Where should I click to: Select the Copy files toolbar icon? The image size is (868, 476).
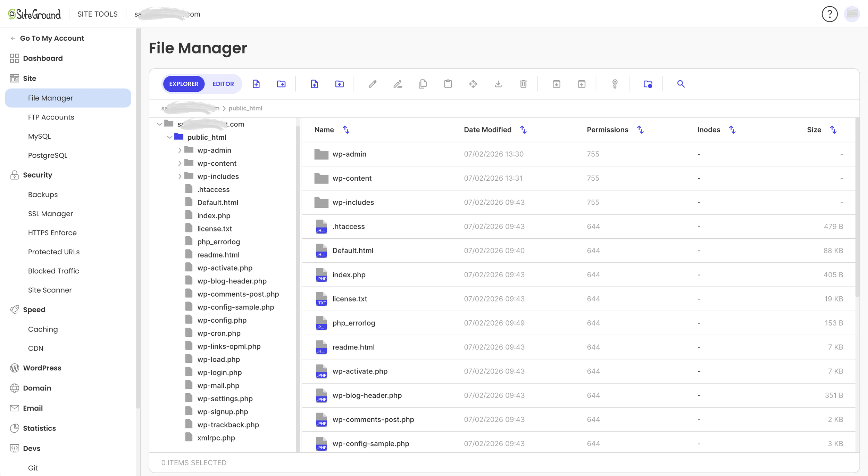click(x=423, y=84)
